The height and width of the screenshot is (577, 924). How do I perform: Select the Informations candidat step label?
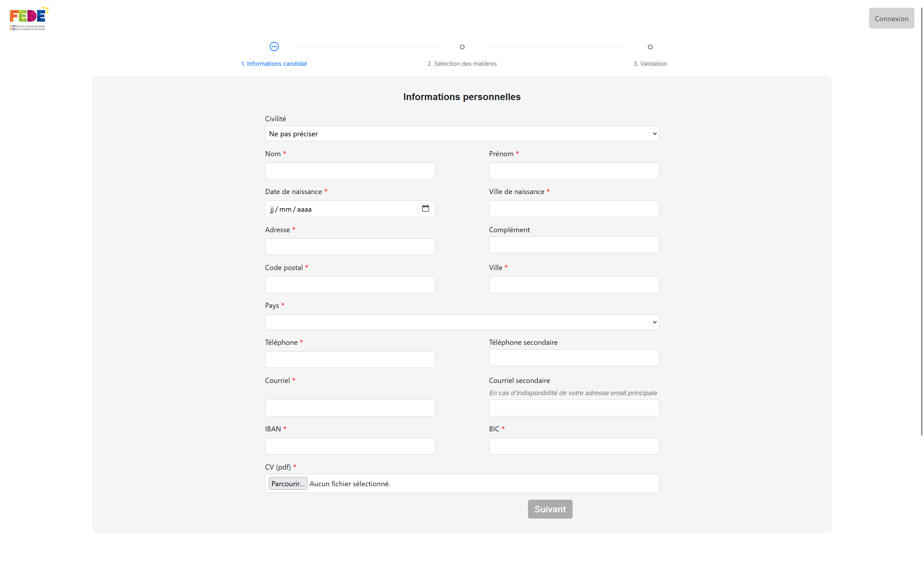tap(274, 64)
